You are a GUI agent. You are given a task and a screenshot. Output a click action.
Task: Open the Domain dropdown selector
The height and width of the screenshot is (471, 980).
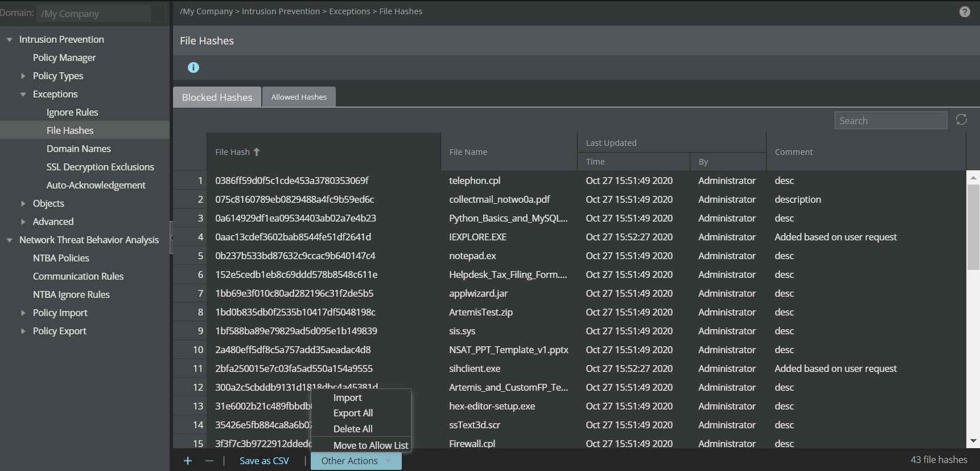[101, 13]
